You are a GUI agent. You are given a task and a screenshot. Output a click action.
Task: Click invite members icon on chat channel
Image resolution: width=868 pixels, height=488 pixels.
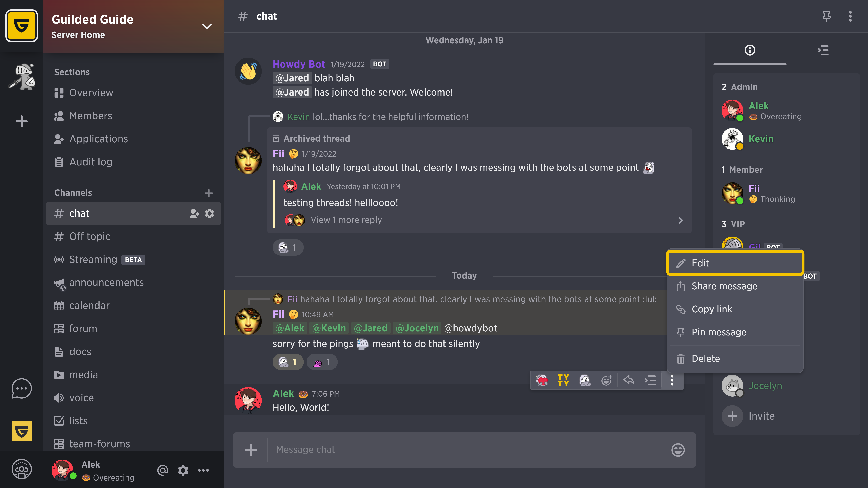point(194,213)
